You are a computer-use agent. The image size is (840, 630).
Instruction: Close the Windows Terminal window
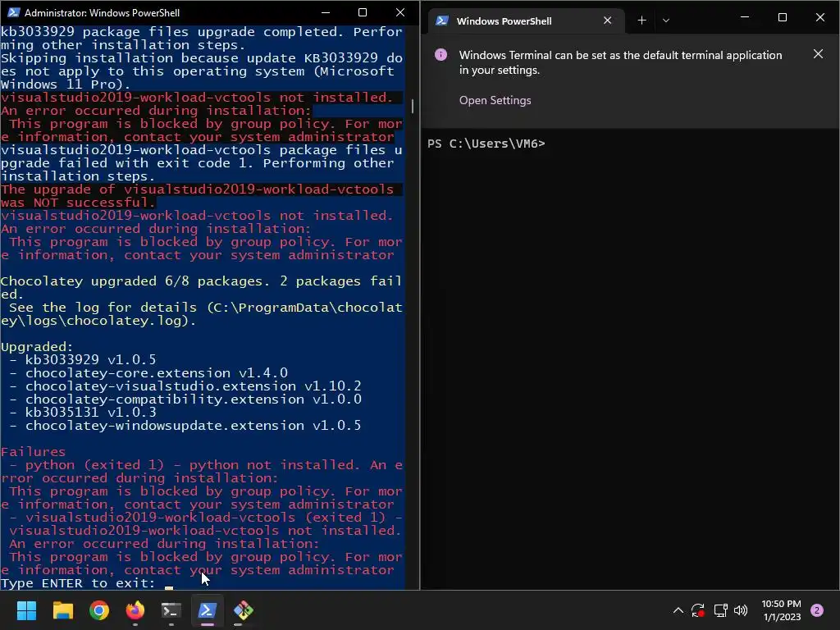click(x=819, y=17)
